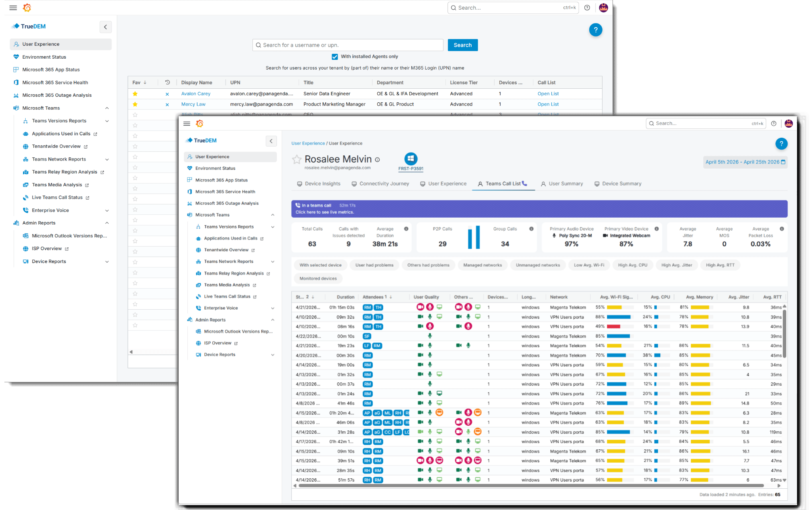Open the Device Summary tab
812x510 pixels.
pyautogui.click(x=618, y=184)
